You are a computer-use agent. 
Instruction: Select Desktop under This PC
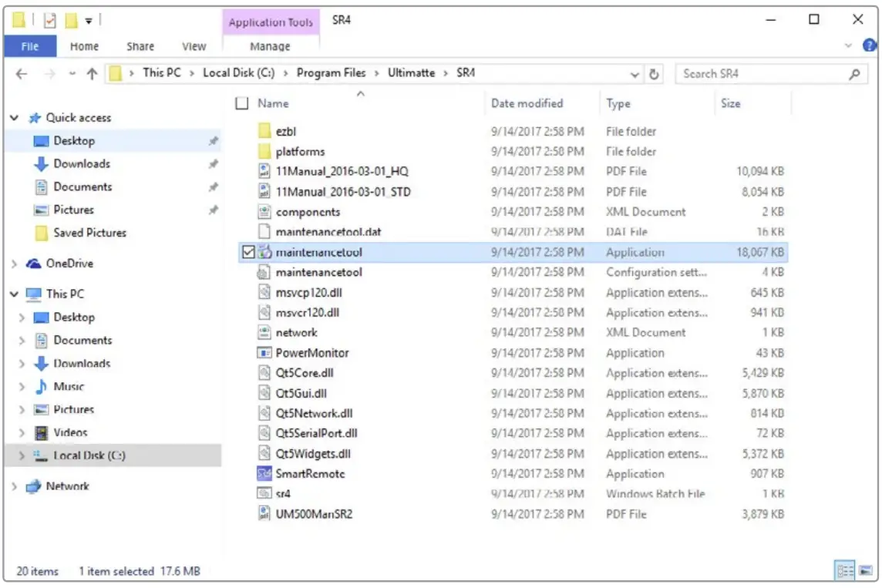click(74, 317)
